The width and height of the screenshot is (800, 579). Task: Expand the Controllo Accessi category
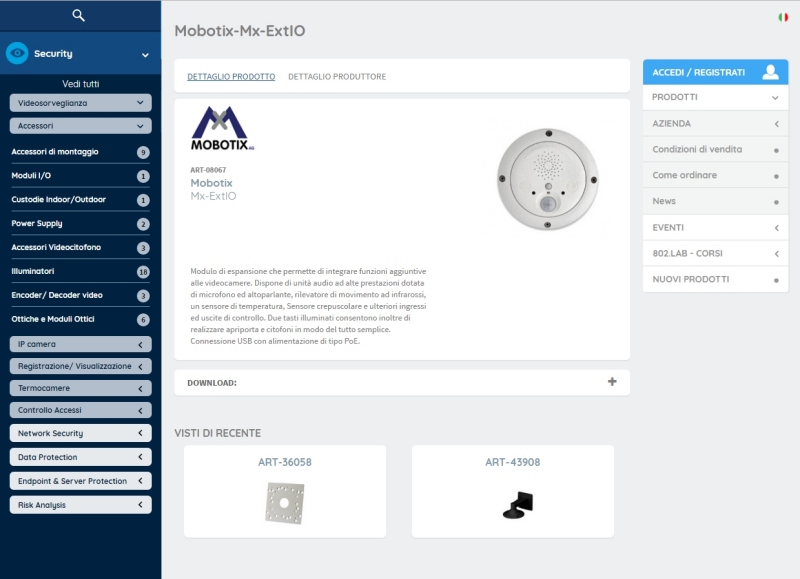point(81,410)
